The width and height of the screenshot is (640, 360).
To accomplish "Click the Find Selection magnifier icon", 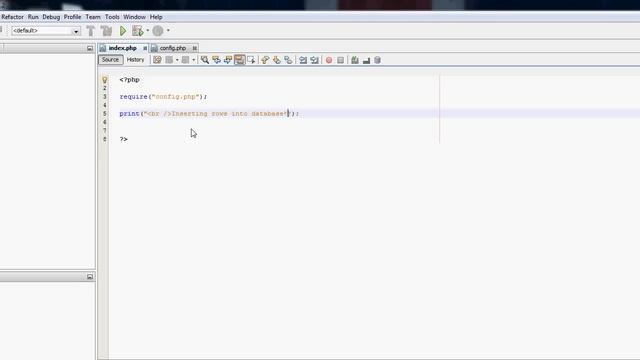I will (x=205, y=60).
